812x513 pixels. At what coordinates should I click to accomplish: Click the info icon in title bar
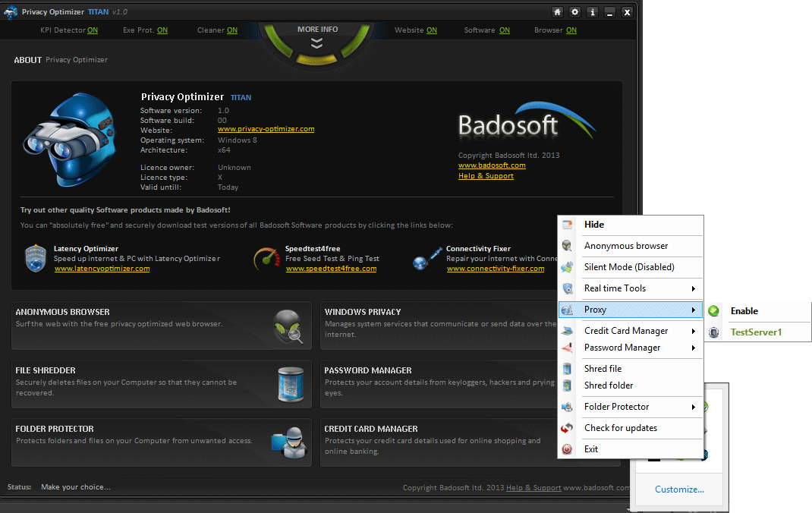[592, 12]
